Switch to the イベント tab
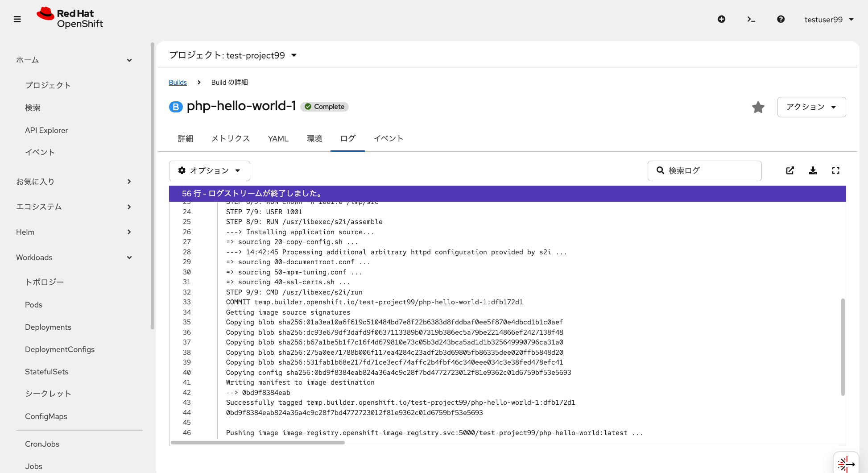Screen dimensions: 868x473 (x=388, y=139)
